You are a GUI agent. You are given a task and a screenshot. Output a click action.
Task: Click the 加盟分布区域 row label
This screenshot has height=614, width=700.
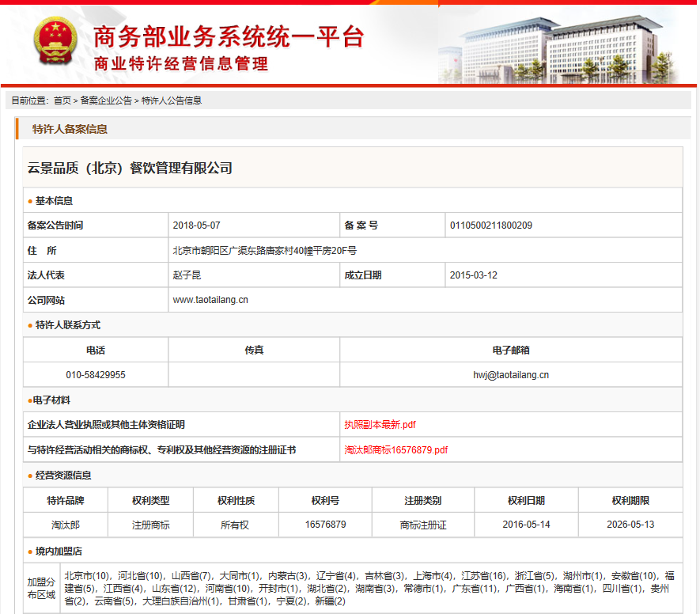[41, 588]
